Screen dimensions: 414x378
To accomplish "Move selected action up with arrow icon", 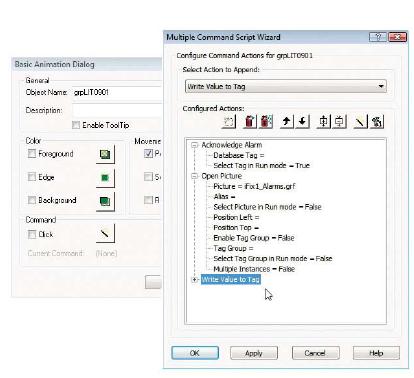I will coord(287,122).
